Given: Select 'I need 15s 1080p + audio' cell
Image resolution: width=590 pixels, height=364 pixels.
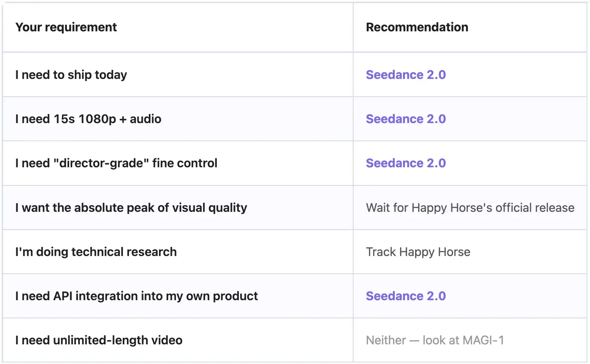Looking at the screenshot, I should 88,119.
